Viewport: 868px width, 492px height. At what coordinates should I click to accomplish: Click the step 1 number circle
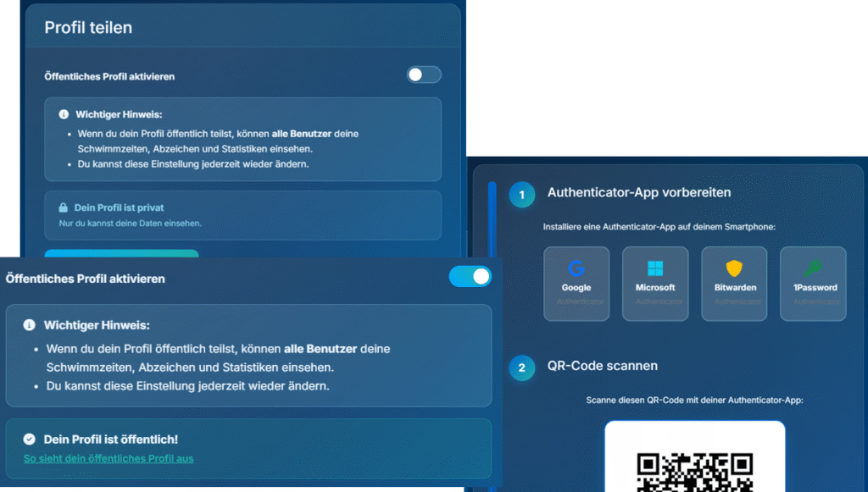(522, 195)
